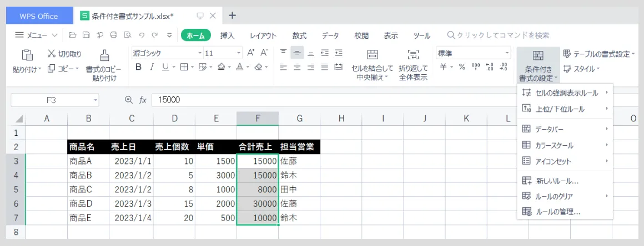Image resolution: width=644 pixels, height=246 pixels.
Task: Choose 新しいルール... menu entry
Action: (565, 181)
